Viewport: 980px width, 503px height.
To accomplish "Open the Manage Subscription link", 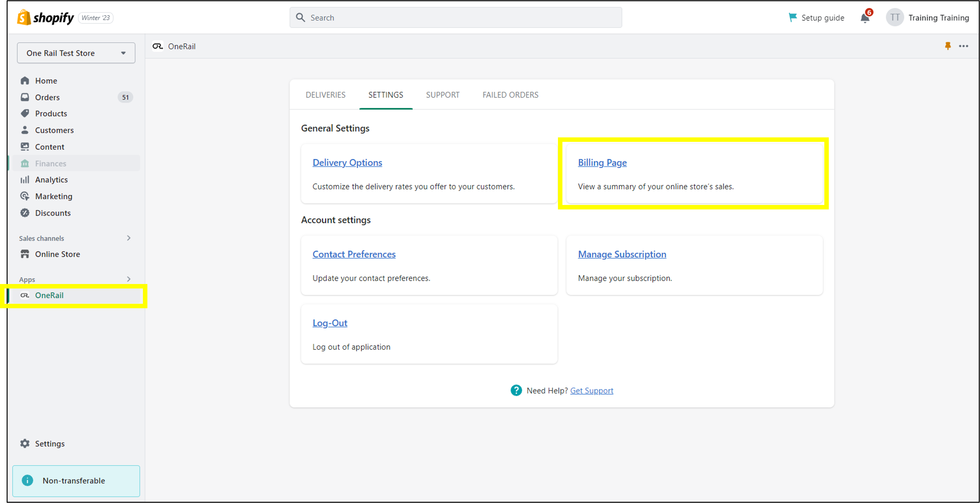I will click(x=622, y=254).
